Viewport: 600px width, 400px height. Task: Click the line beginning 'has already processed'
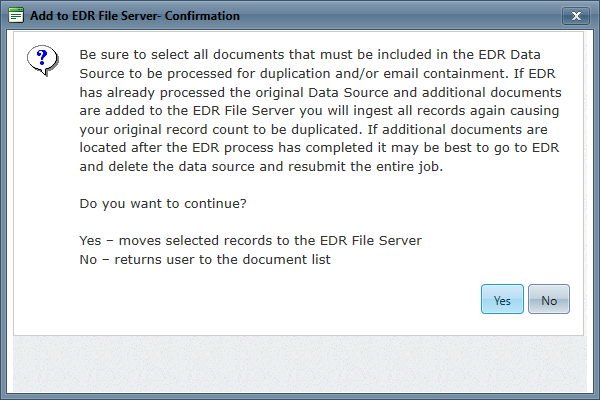320,92
